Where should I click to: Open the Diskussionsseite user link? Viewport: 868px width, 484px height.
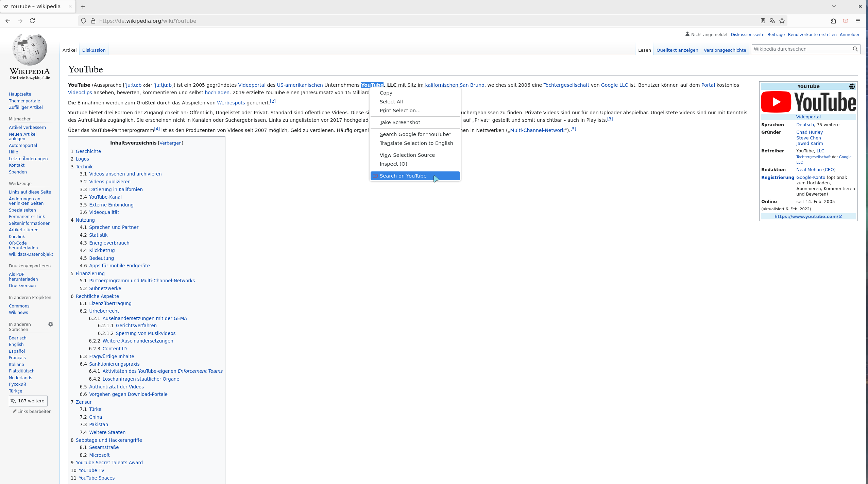tap(747, 34)
